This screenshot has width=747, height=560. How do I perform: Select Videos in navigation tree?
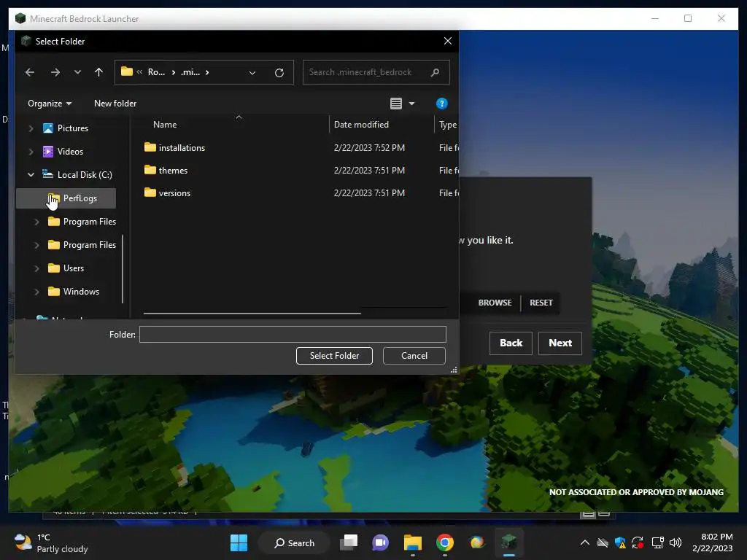pyautogui.click(x=63, y=152)
